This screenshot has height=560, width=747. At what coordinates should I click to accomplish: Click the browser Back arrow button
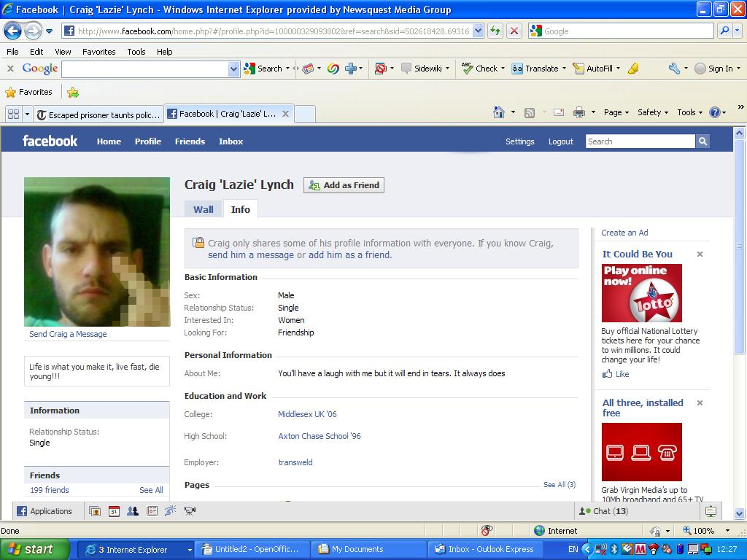[x=12, y=31]
